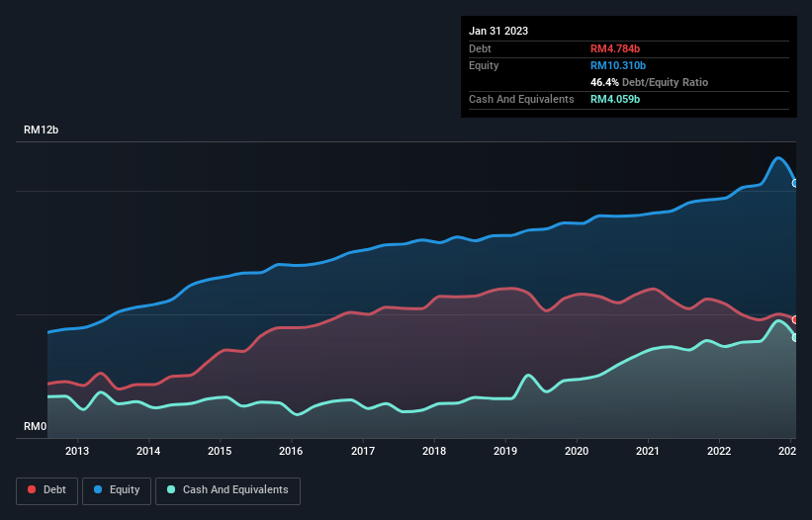812x520 pixels.
Task: Toggle the Equity series legend button
Action: [117, 490]
